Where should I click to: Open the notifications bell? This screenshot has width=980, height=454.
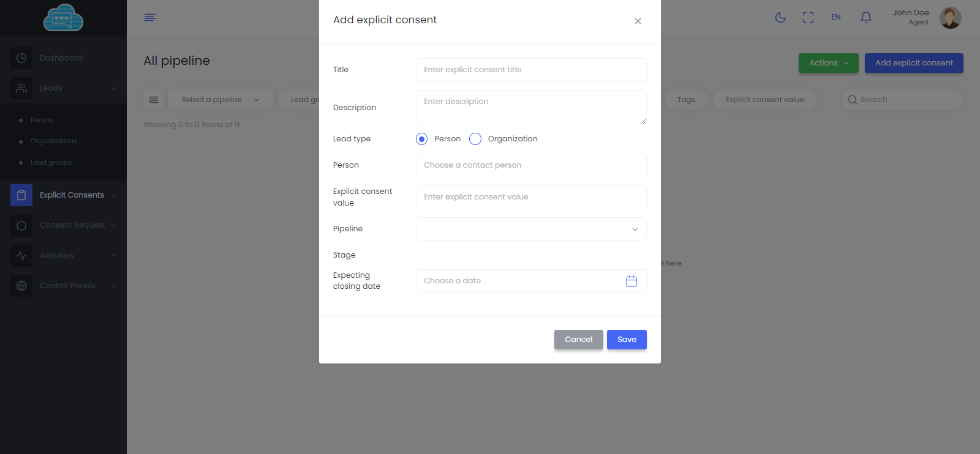click(x=865, y=18)
